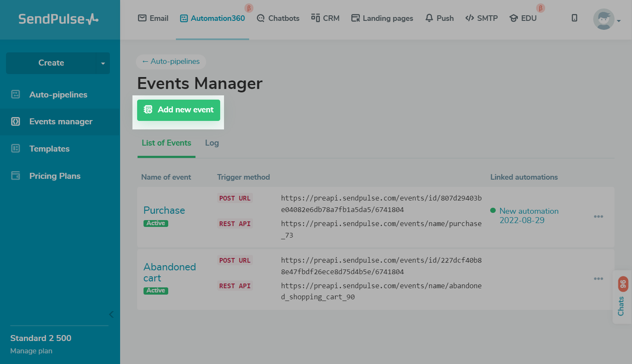Go back to Auto-pipelines breadcrumb

(171, 61)
